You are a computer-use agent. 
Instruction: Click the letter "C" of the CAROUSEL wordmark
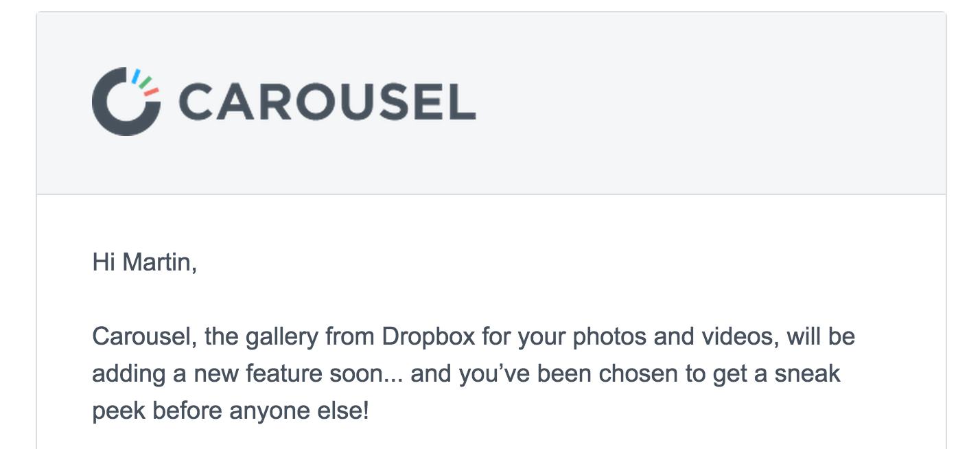[x=196, y=102]
